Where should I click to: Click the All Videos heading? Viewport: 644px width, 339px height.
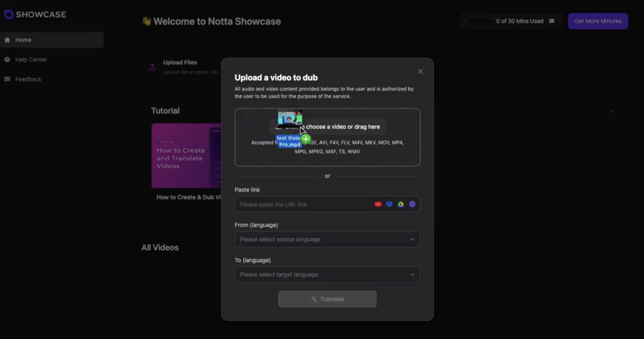[x=160, y=247]
